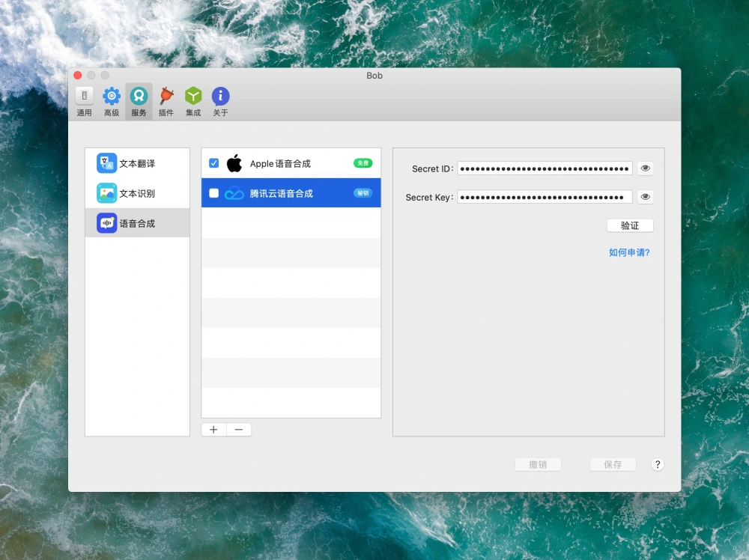The height and width of the screenshot is (560, 749).
Task: Click the 保存 save button
Action: [613, 464]
